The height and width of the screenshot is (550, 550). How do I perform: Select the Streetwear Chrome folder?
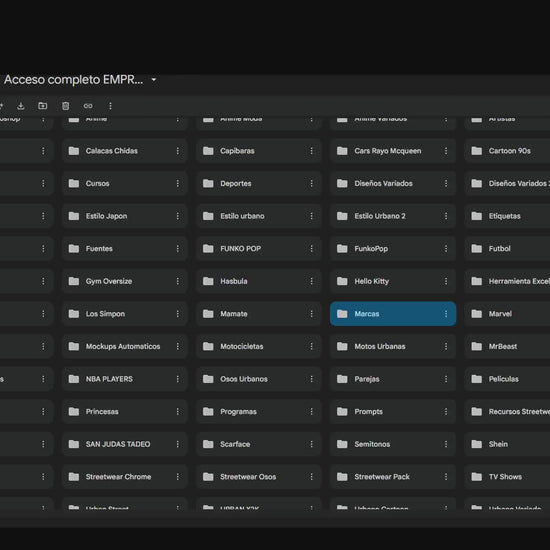coord(125,477)
